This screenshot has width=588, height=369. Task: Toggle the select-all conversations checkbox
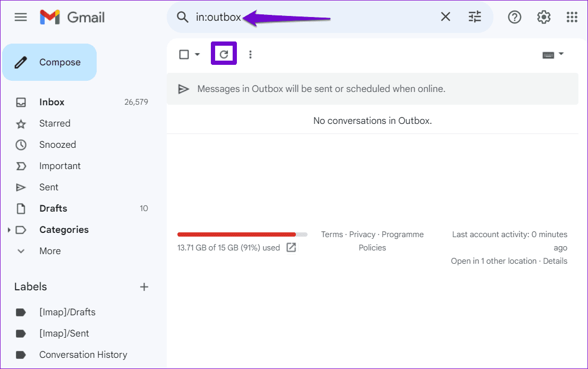(x=183, y=54)
